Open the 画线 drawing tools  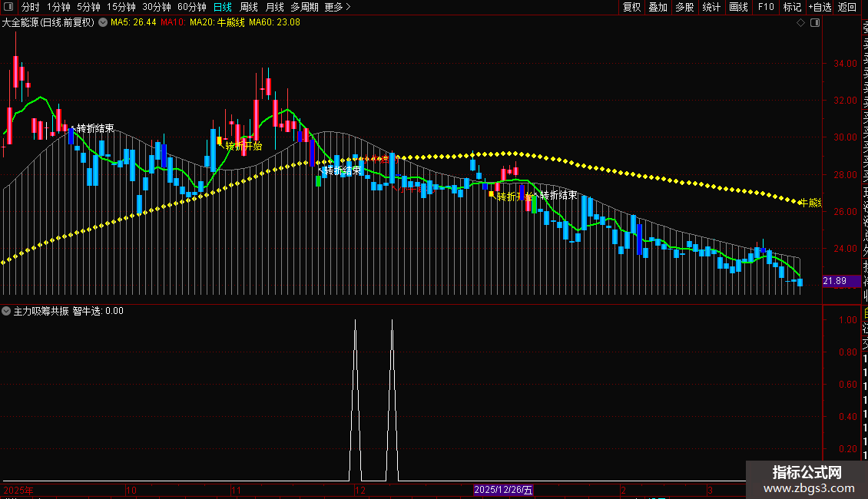tap(738, 7)
